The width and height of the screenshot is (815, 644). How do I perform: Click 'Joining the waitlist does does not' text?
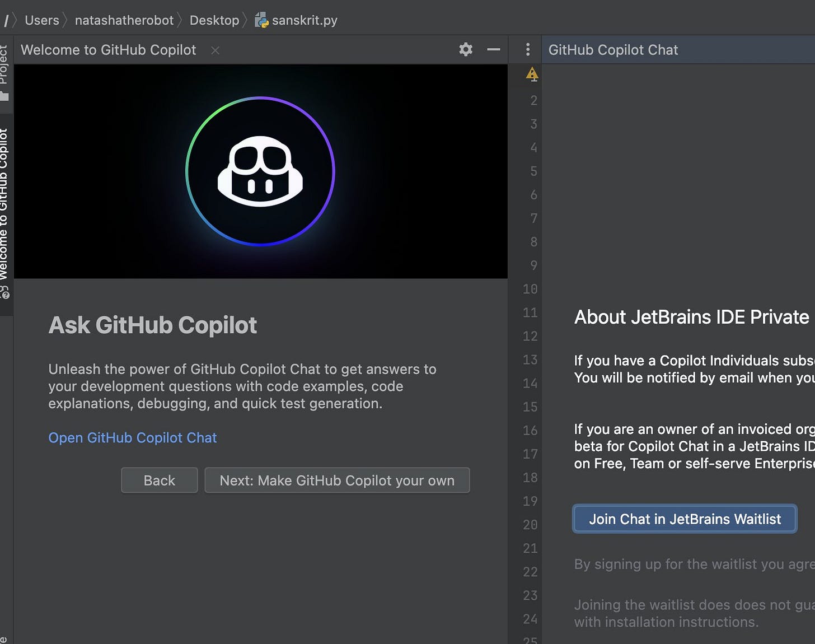click(694, 613)
